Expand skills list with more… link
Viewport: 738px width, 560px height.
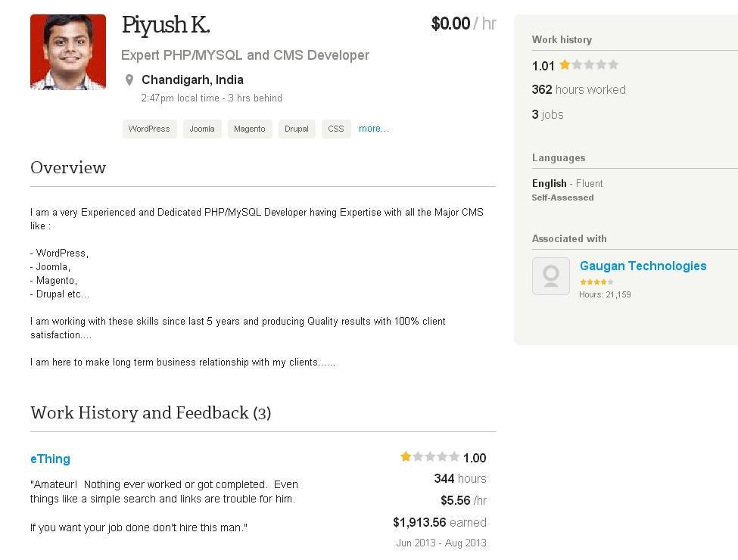[374, 129]
